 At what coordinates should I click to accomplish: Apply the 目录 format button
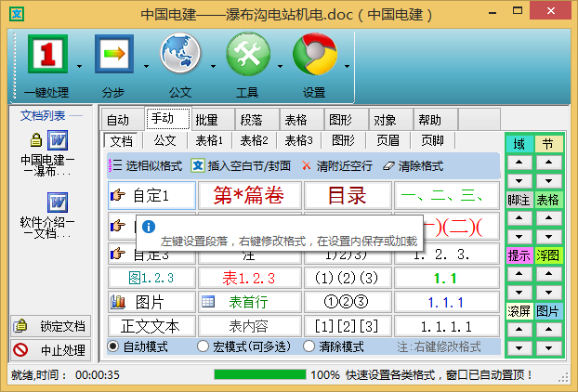(x=348, y=195)
